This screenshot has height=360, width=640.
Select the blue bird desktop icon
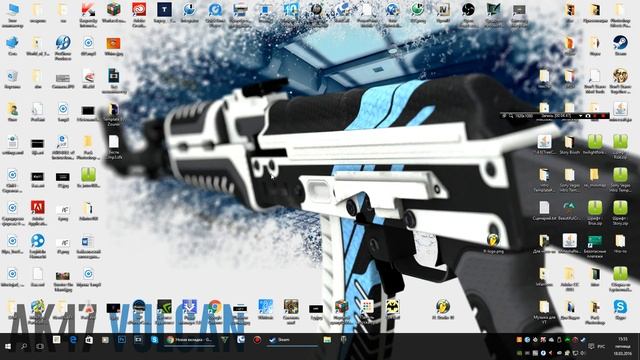(x=12, y=42)
